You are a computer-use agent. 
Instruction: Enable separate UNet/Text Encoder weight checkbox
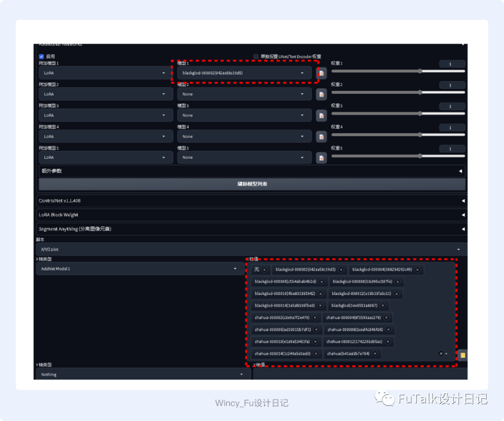[256, 56]
